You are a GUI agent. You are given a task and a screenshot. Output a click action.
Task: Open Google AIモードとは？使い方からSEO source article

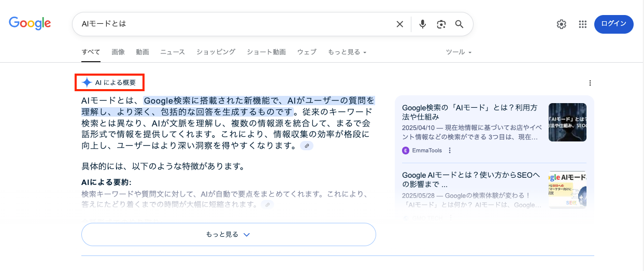coord(471,180)
